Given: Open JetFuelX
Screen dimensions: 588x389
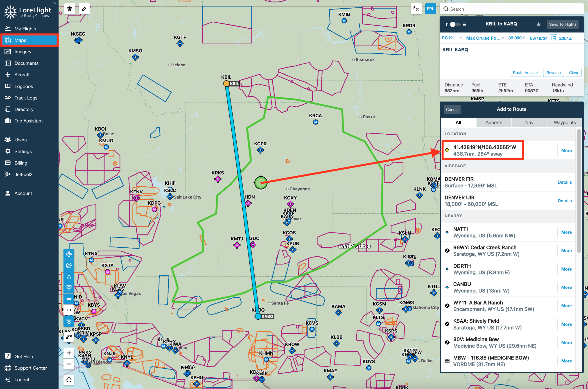Looking at the screenshot, I should [29, 174].
